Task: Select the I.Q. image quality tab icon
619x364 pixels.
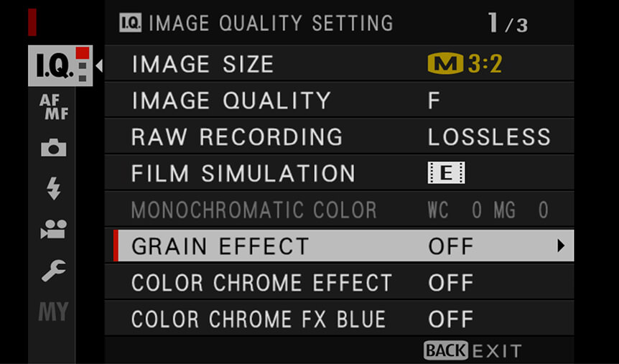Action: [60, 65]
